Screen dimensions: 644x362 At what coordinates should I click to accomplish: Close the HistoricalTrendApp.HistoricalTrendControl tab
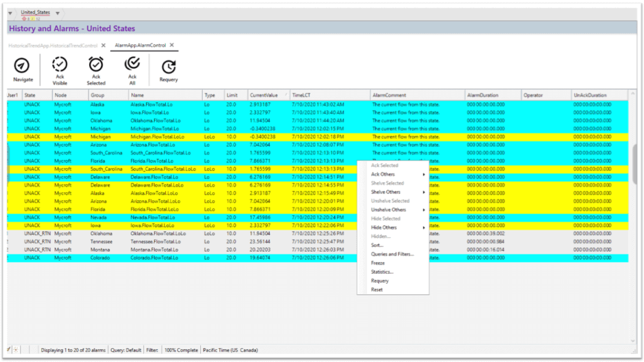[104, 46]
